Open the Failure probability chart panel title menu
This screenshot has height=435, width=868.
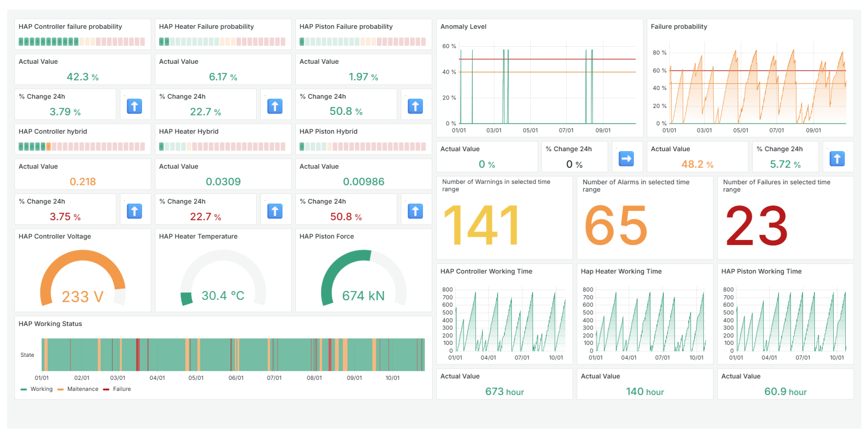(679, 27)
